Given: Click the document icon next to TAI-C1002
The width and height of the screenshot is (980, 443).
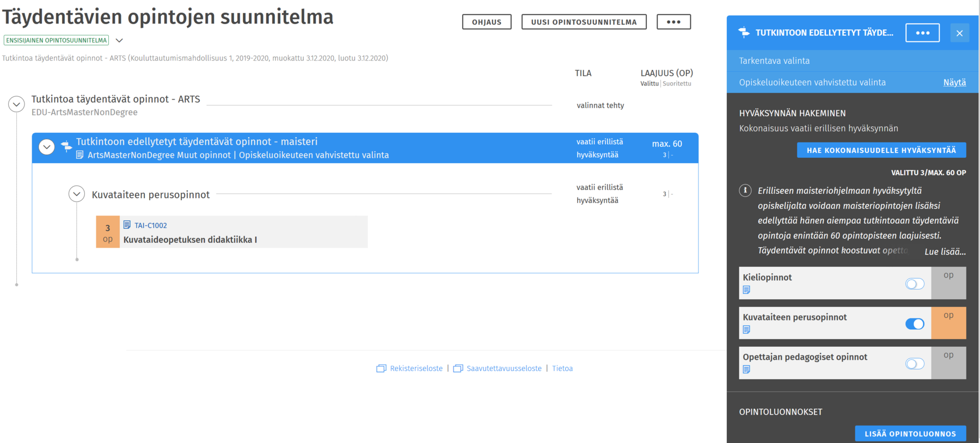Looking at the screenshot, I should coord(127,225).
